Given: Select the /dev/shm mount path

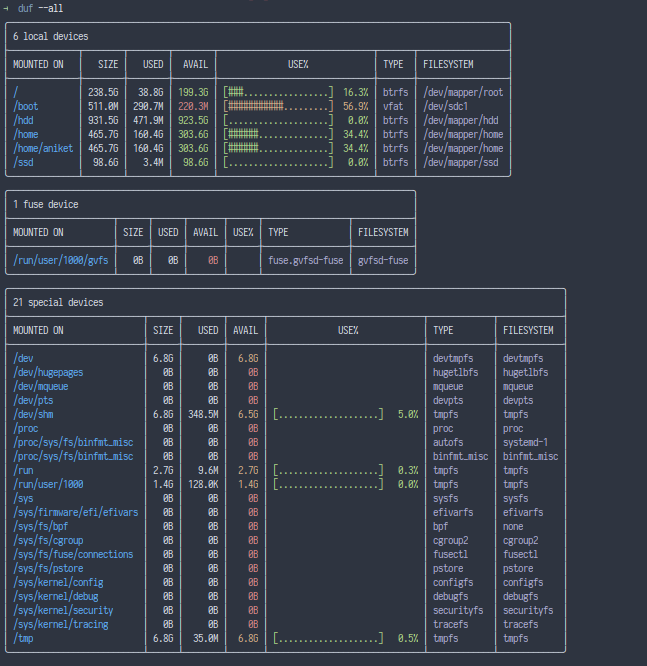Looking at the screenshot, I should point(34,414).
